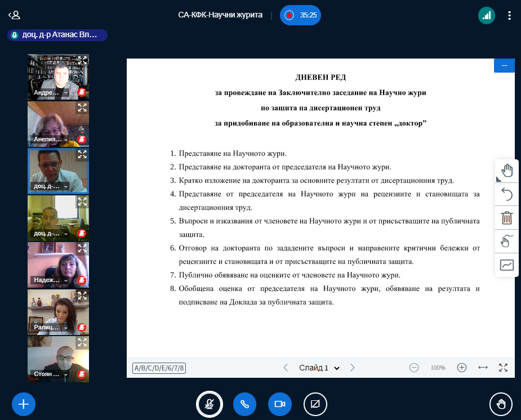Image resolution: width=521 pixels, height=420 pixels.
Task: Toggle webcam sharing button
Action: point(280,404)
